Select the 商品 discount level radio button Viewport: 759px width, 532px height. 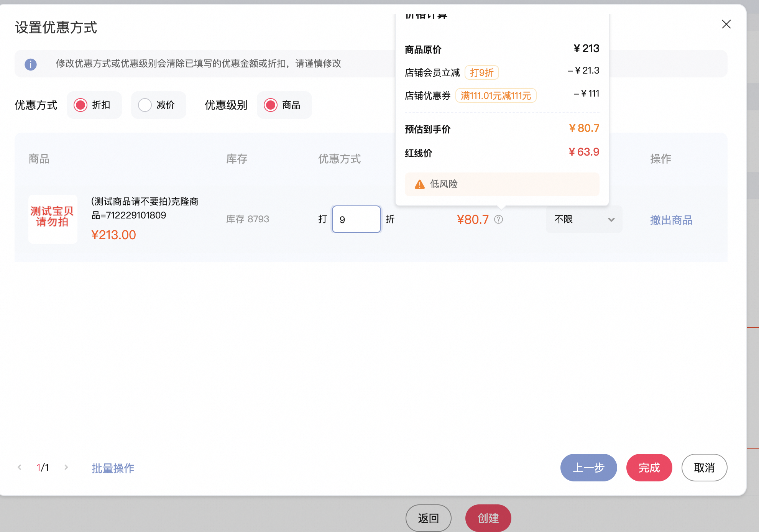(x=271, y=105)
